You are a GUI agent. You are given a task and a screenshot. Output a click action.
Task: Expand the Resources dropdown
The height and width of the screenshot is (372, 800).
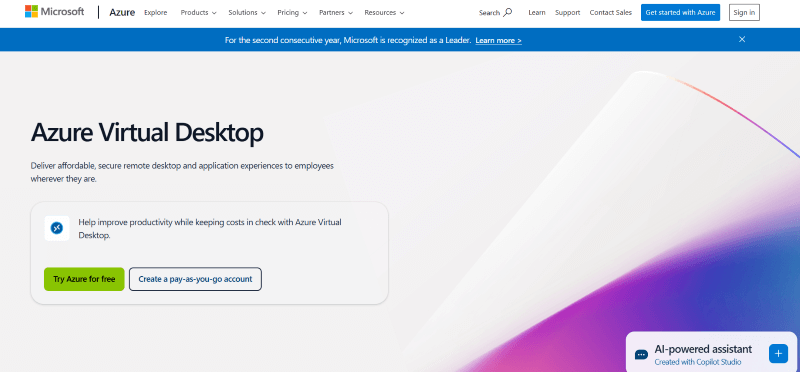[384, 13]
